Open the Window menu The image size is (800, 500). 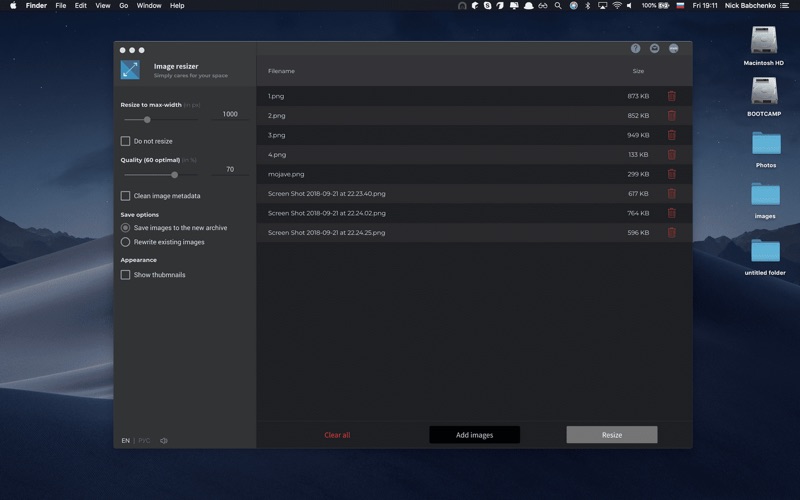[x=149, y=6]
